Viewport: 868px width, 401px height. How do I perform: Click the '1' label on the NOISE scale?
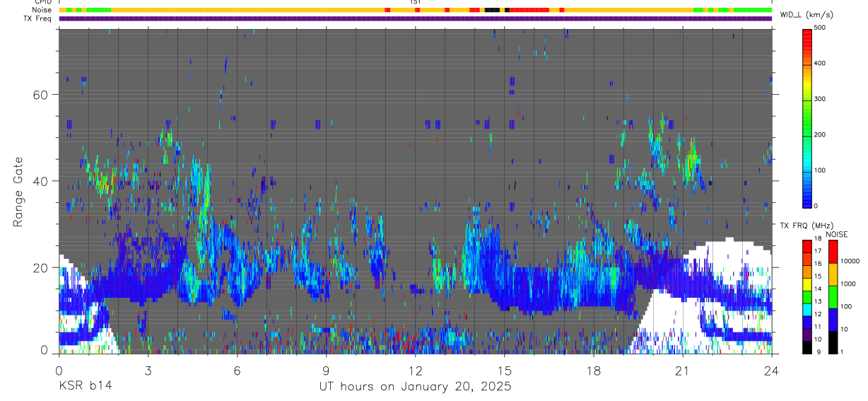coord(842,351)
